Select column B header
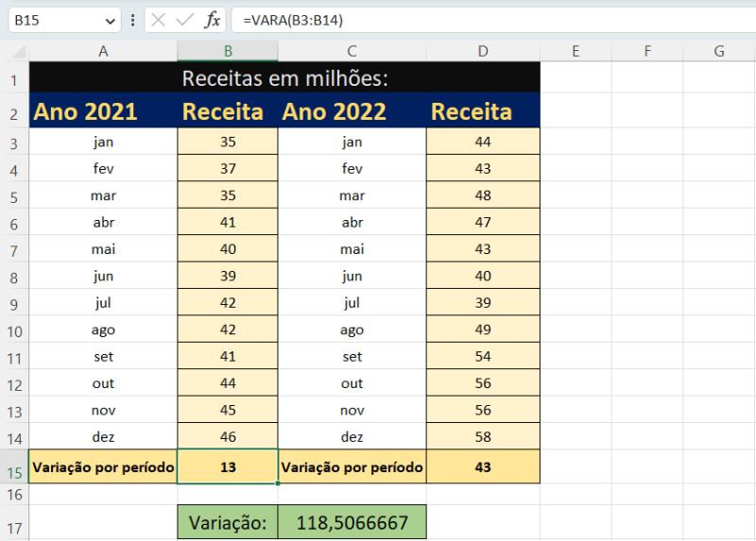Viewport: 756px width, 541px height. [x=228, y=51]
